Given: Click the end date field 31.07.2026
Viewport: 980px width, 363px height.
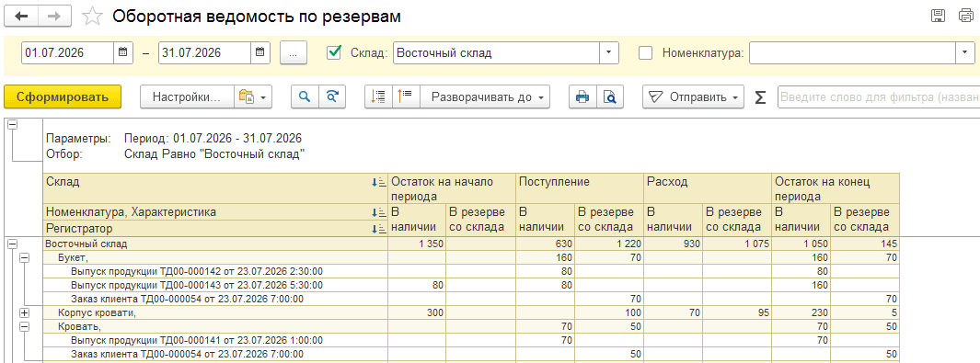Looking at the screenshot, I should [x=205, y=53].
